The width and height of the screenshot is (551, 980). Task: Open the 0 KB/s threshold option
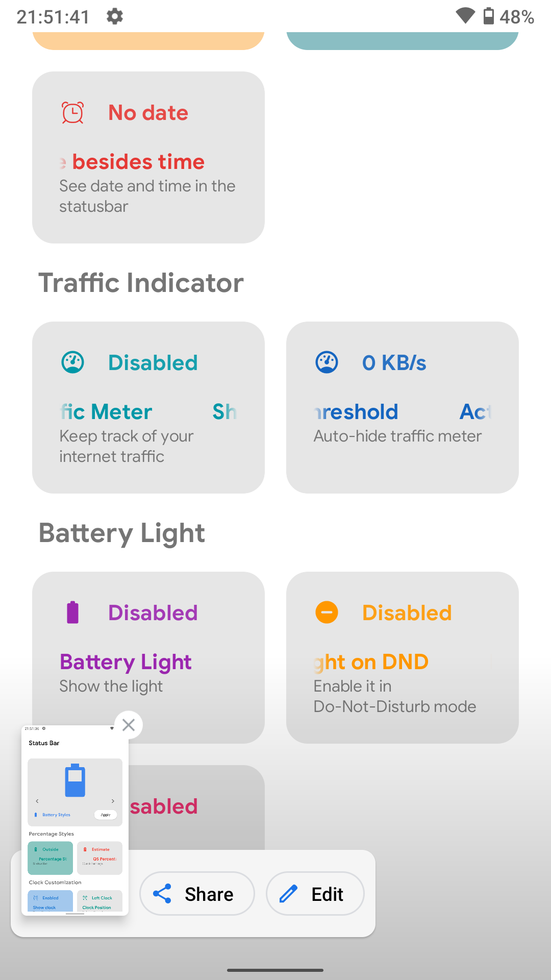click(x=403, y=407)
